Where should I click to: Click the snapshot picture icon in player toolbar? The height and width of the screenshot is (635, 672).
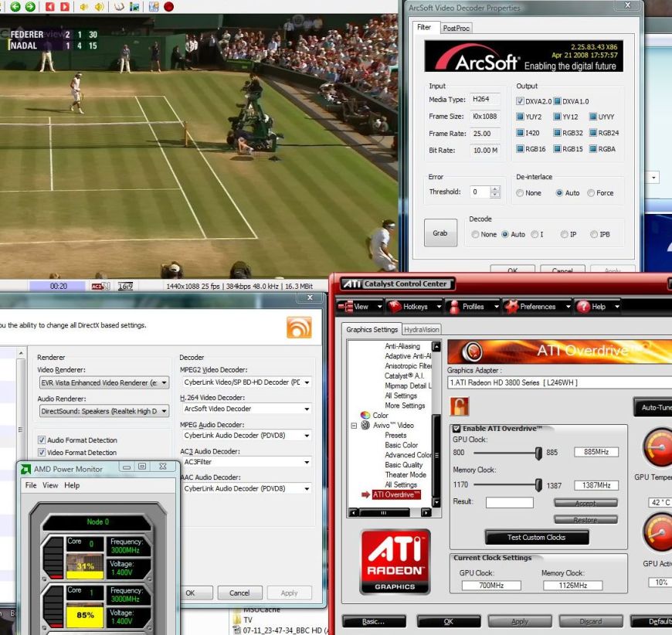[134, 6]
